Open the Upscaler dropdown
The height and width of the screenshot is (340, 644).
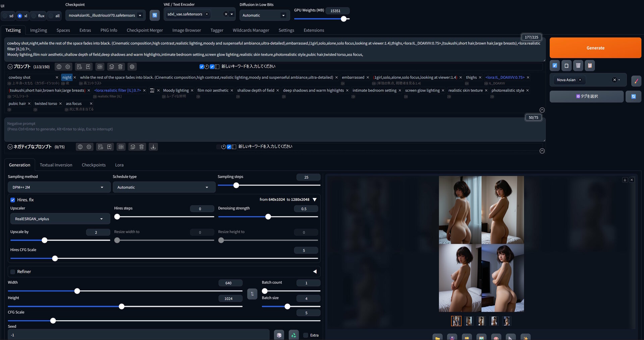click(x=60, y=219)
